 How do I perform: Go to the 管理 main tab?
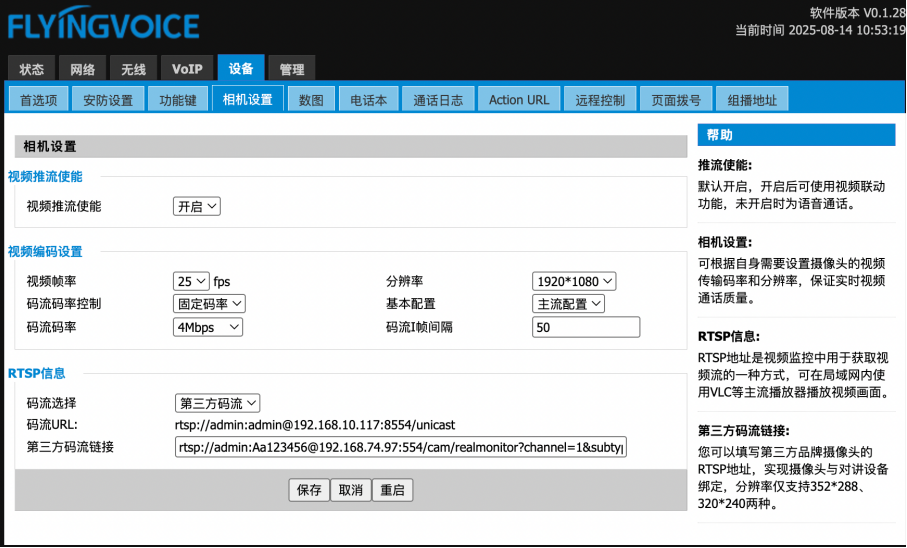click(x=292, y=69)
